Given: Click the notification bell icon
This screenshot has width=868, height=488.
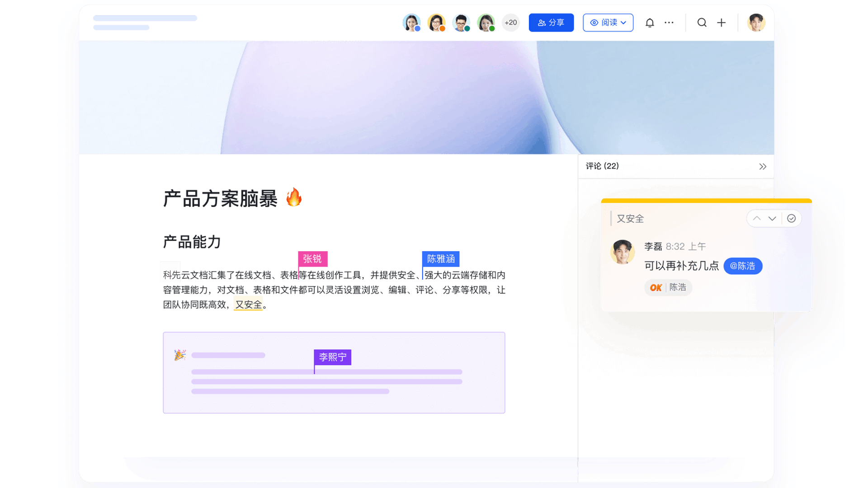Looking at the screenshot, I should click(650, 23).
